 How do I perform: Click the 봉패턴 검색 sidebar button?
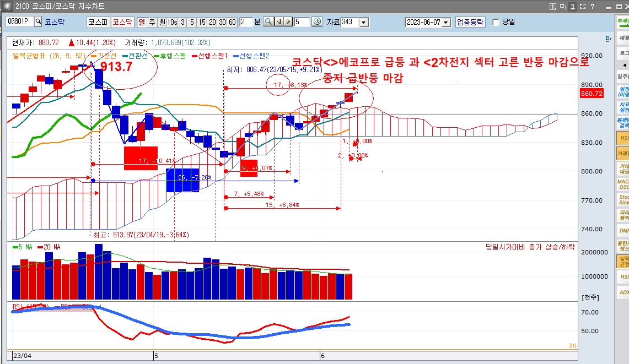[x=623, y=123]
